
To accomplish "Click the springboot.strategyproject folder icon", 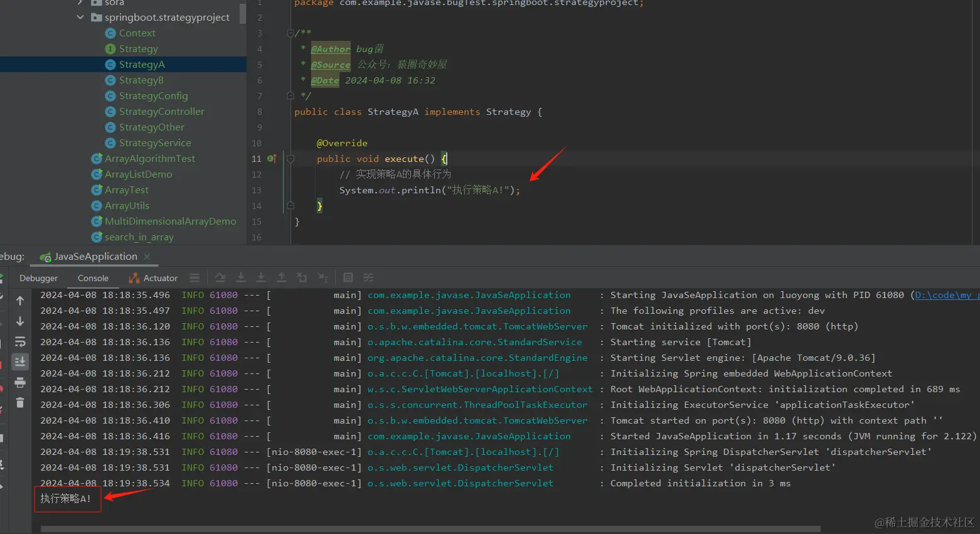I will (x=97, y=18).
